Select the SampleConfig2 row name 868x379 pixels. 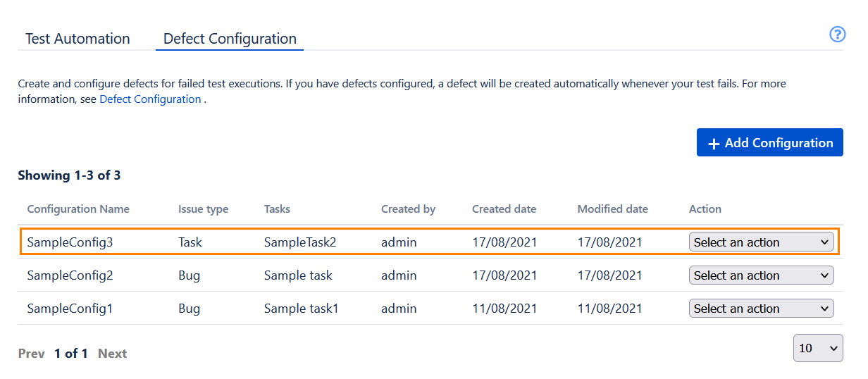[x=70, y=275]
